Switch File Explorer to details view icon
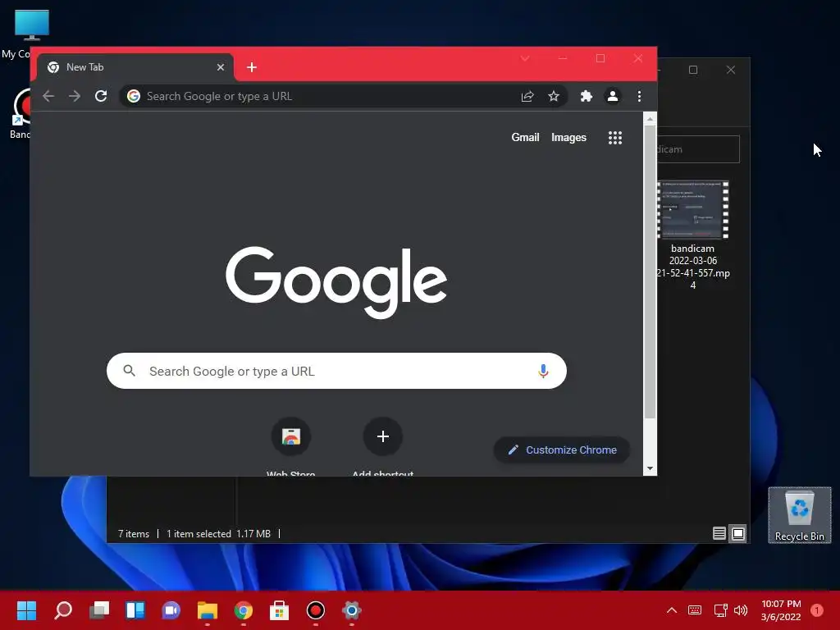This screenshot has height=630, width=840. coord(719,533)
